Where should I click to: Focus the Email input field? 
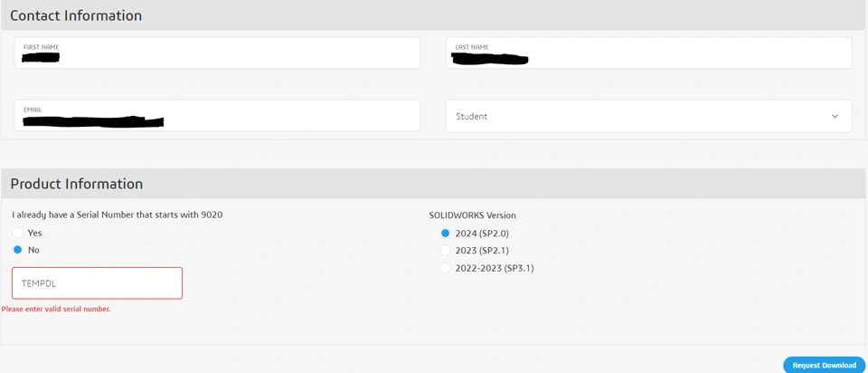pos(217,116)
